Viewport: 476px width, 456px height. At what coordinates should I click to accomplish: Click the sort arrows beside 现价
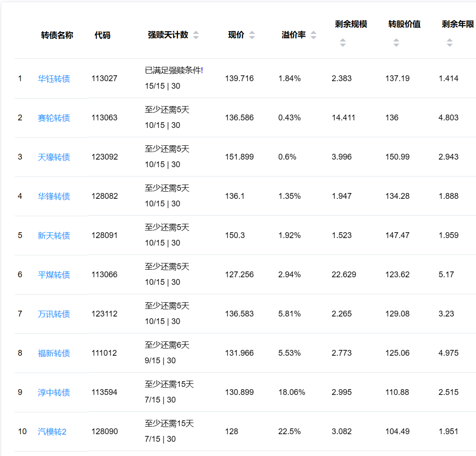[x=252, y=35]
